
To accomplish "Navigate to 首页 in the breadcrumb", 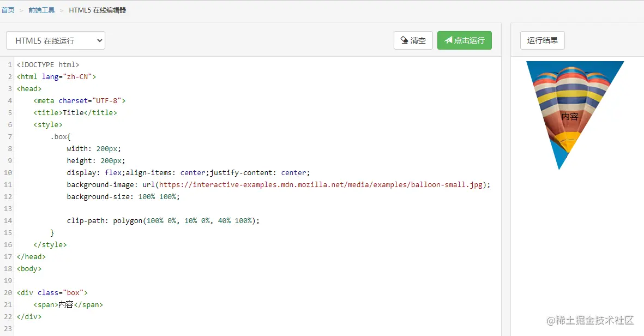I will point(8,9).
